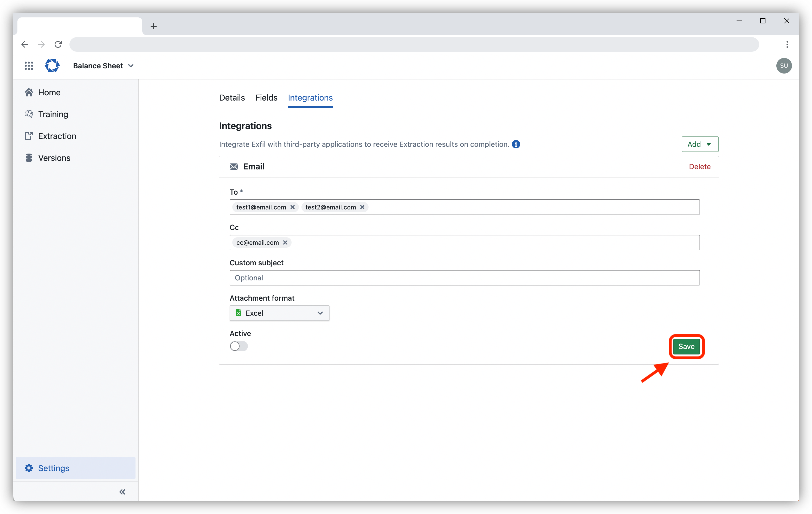Collapse the sidebar with double chevron
This screenshot has height=514, width=812.
123,492
